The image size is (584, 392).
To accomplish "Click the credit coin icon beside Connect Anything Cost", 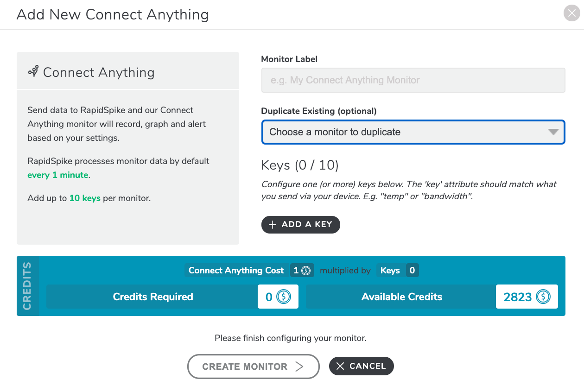I will pyautogui.click(x=306, y=271).
